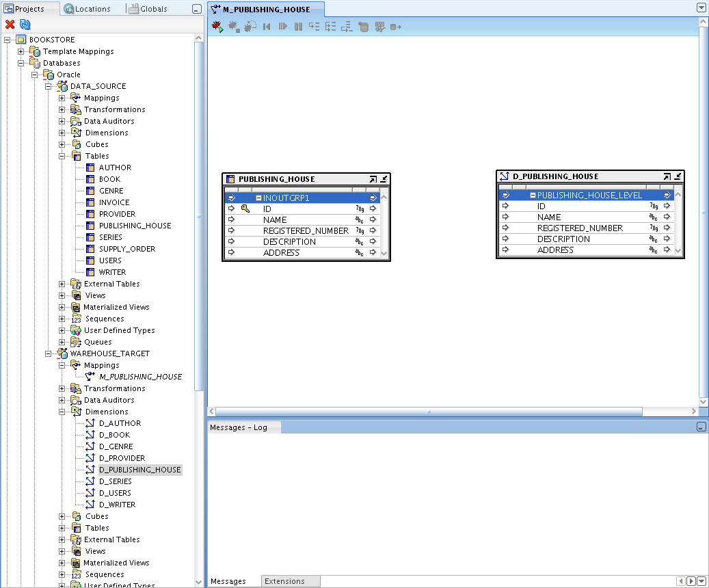Screen dimensions: 709x588
Task: Switch to the Projects tab
Action: pos(30,9)
